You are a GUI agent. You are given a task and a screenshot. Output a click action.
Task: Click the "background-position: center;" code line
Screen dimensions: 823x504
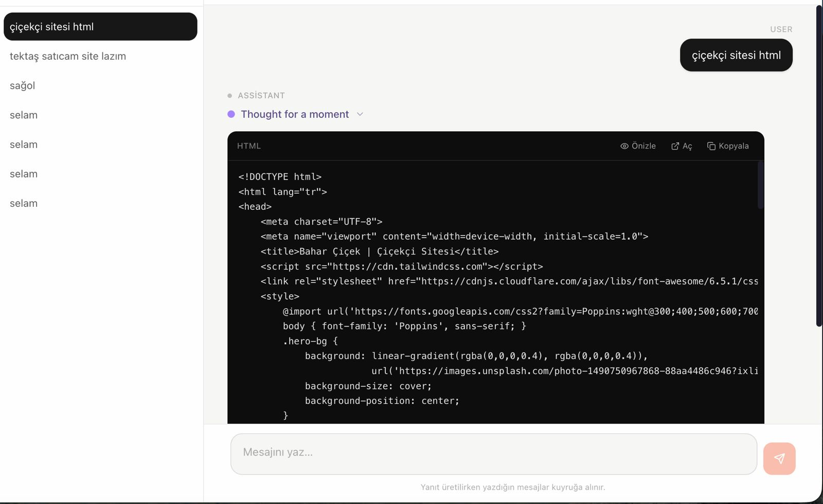[382, 401]
